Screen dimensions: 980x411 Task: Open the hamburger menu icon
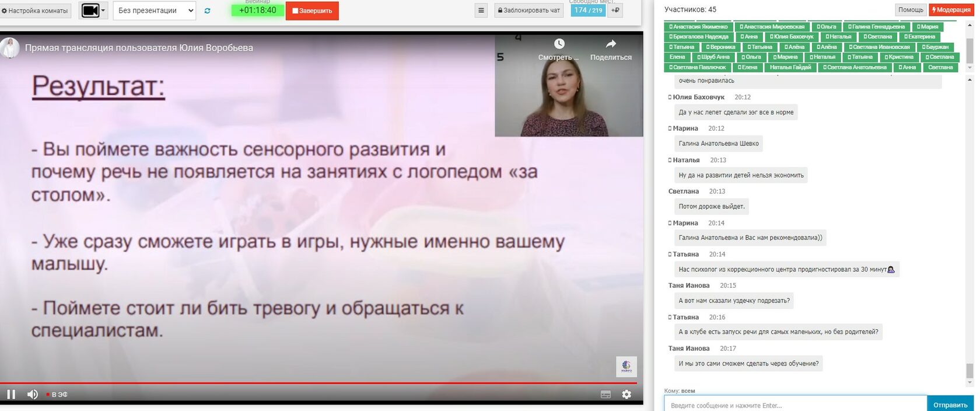pyautogui.click(x=481, y=11)
